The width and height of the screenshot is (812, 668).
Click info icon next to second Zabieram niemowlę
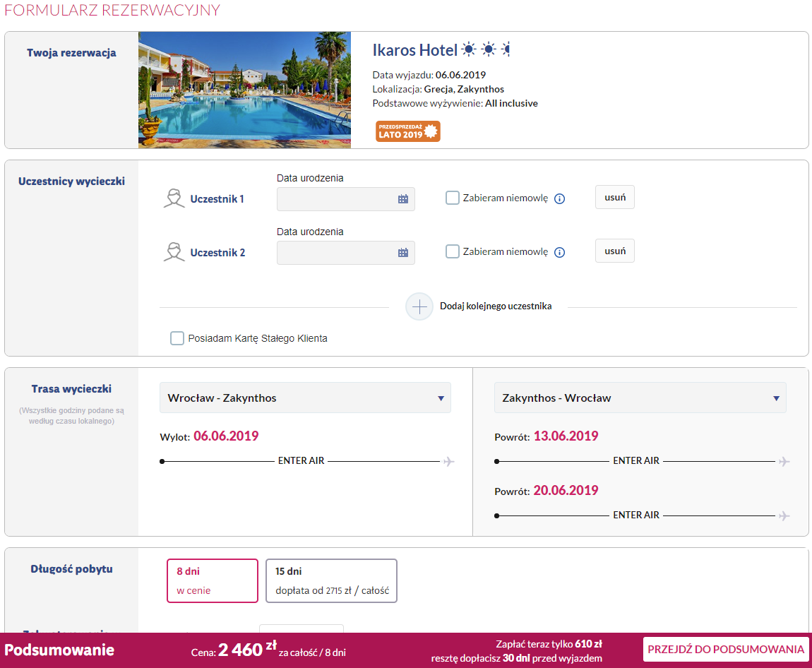click(x=559, y=252)
